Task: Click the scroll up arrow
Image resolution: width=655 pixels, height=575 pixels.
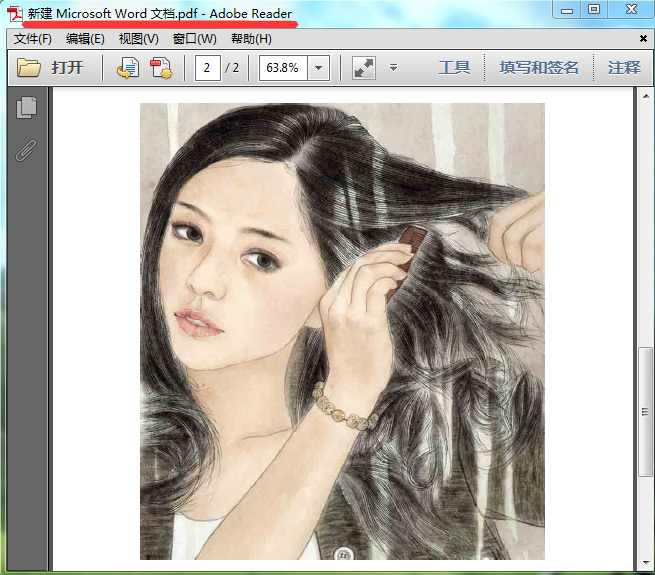Action: point(646,96)
